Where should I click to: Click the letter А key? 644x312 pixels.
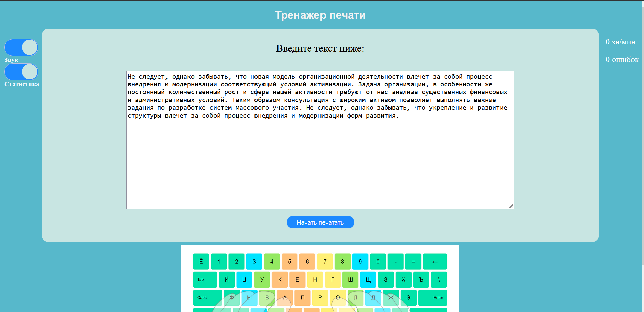(285, 297)
